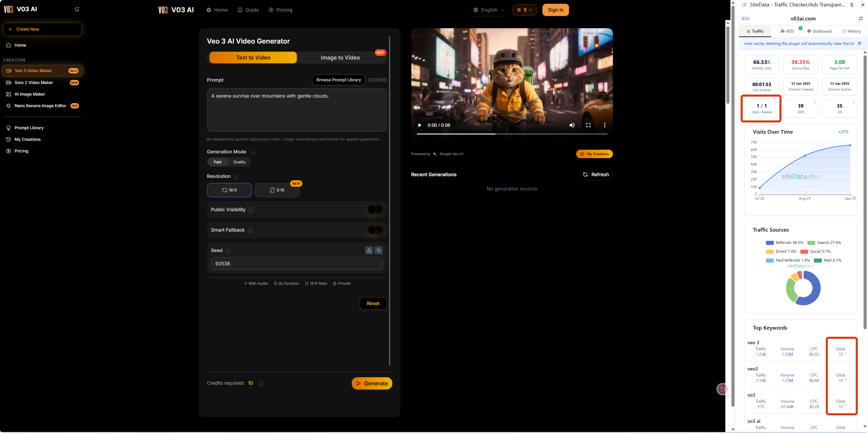
Task: Randomize seed with refresh icon
Action: point(379,250)
